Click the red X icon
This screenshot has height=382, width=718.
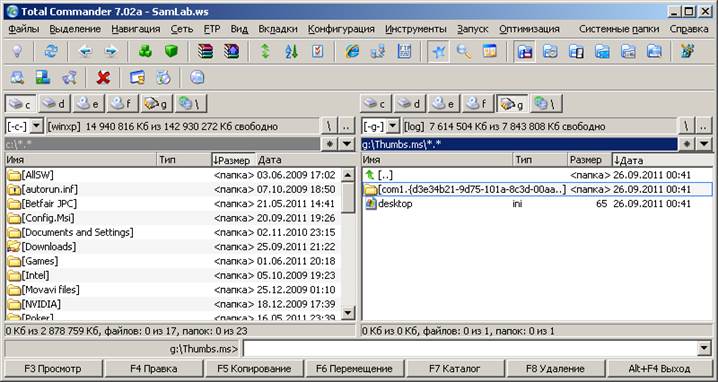(x=103, y=77)
